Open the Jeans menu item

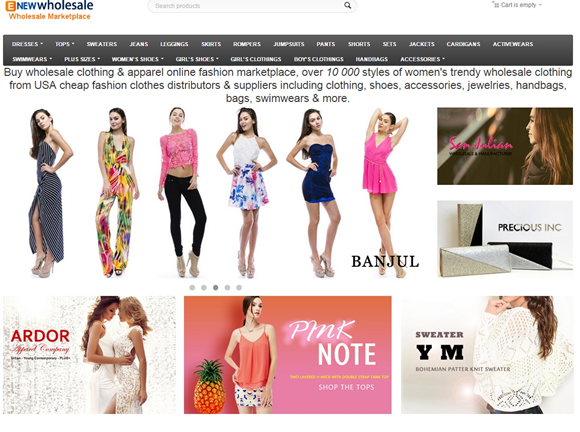pyautogui.click(x=139, y=44)
